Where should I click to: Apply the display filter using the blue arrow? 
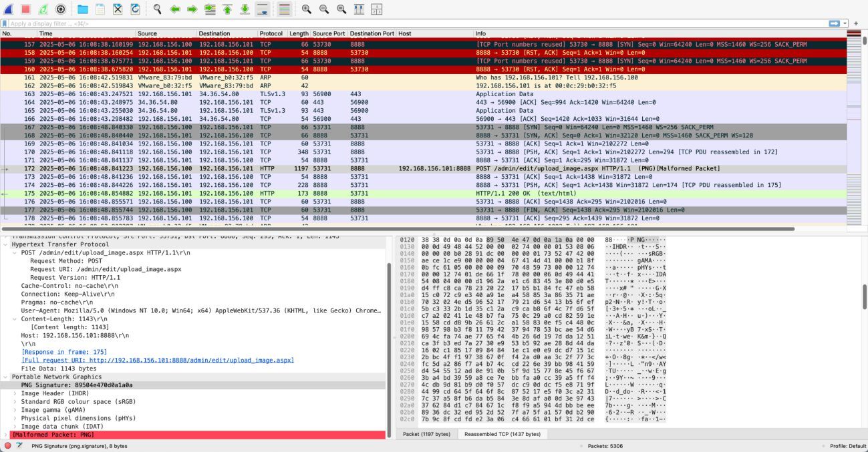click(x=835, y=23)
